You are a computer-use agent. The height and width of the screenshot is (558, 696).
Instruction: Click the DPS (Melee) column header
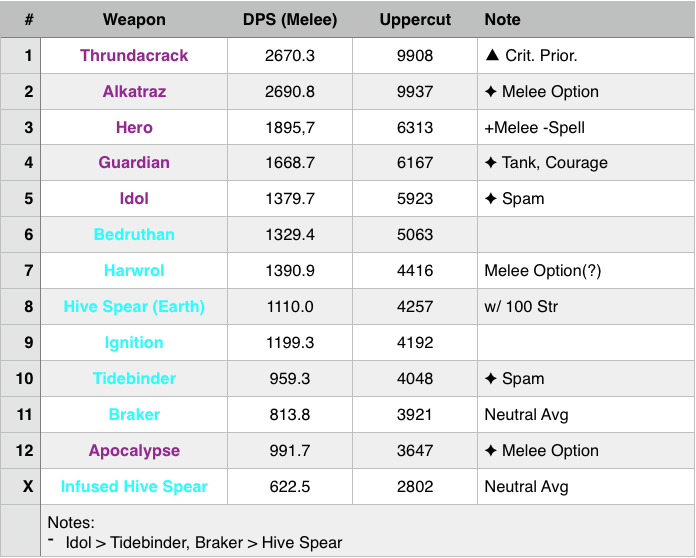[x=290, y=19]
